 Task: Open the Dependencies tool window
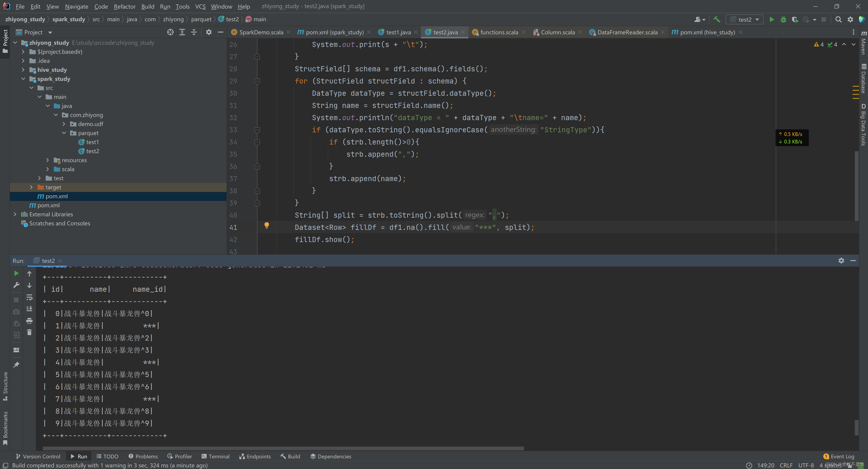(330, 456)
